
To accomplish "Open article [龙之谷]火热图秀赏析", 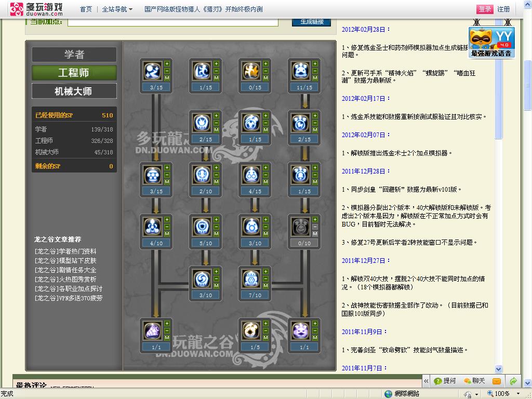I will pos(65,279).
